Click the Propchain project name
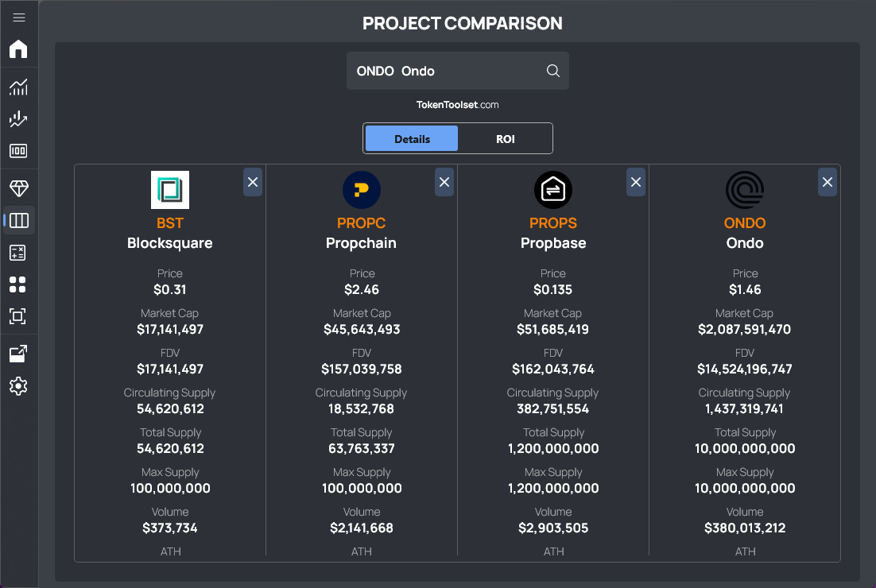The image size is (876, 588). tap(362, 243)
